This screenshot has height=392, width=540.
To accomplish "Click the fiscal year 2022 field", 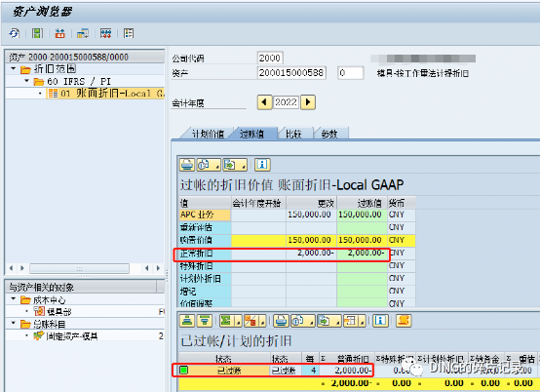I will [286, 102].
